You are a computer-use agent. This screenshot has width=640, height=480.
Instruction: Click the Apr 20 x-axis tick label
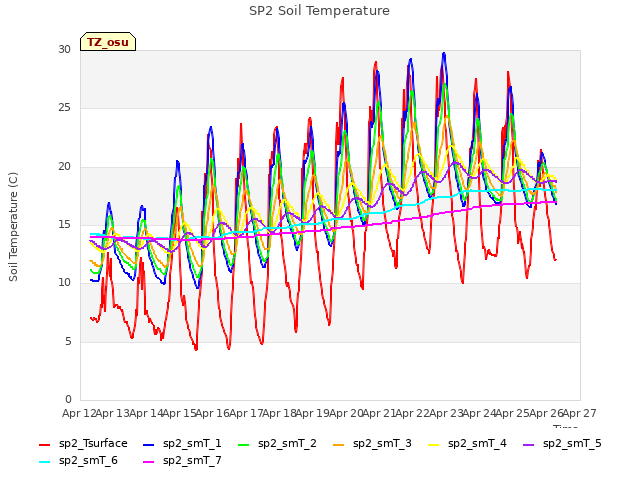tap(346, 413)
